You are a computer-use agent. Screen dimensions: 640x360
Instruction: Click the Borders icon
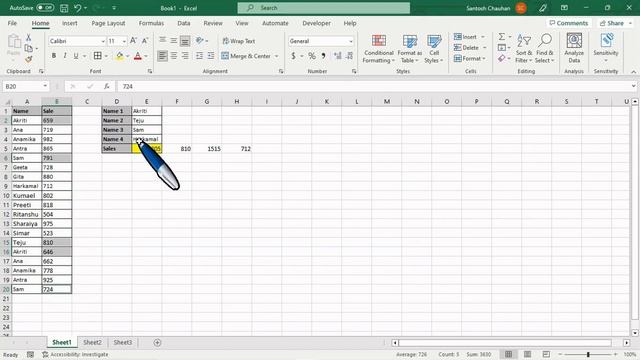pyautogui.click(x=98, y=56)
